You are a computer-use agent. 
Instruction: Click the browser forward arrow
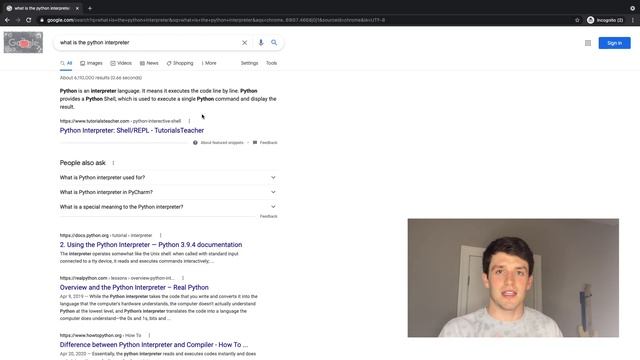(x=18, y=20)
